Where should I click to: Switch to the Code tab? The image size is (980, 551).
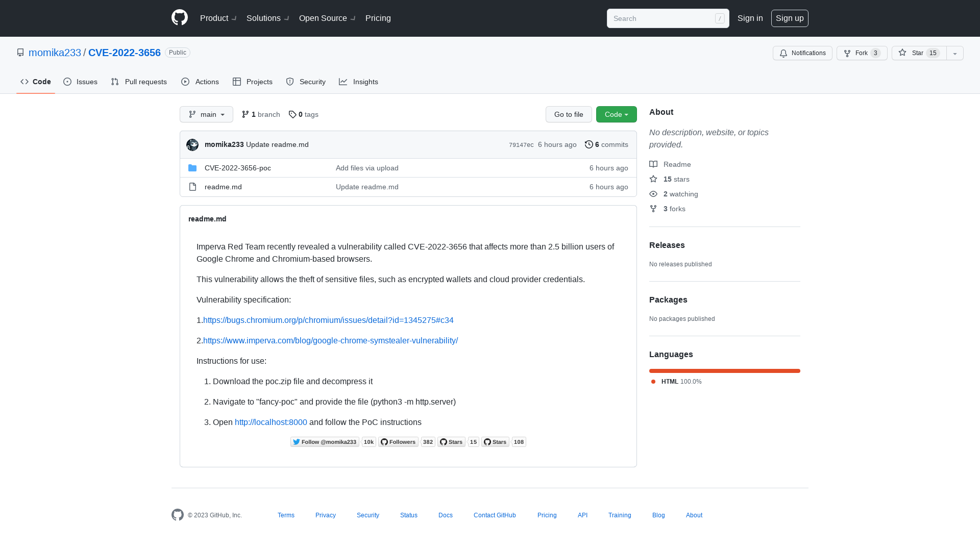(x=36, y=82)
